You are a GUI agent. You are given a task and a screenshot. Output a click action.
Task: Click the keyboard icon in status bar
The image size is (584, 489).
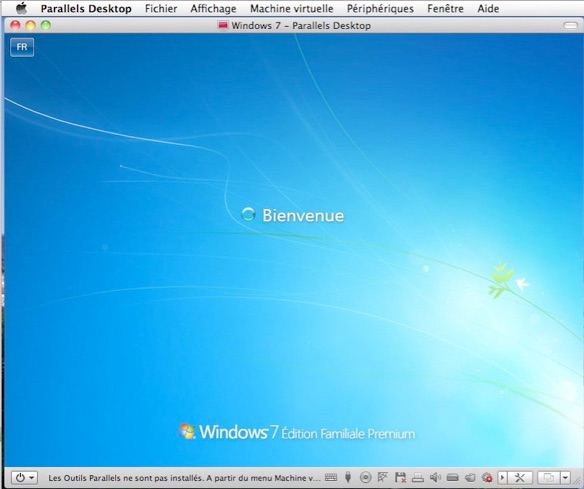[331, 477]
